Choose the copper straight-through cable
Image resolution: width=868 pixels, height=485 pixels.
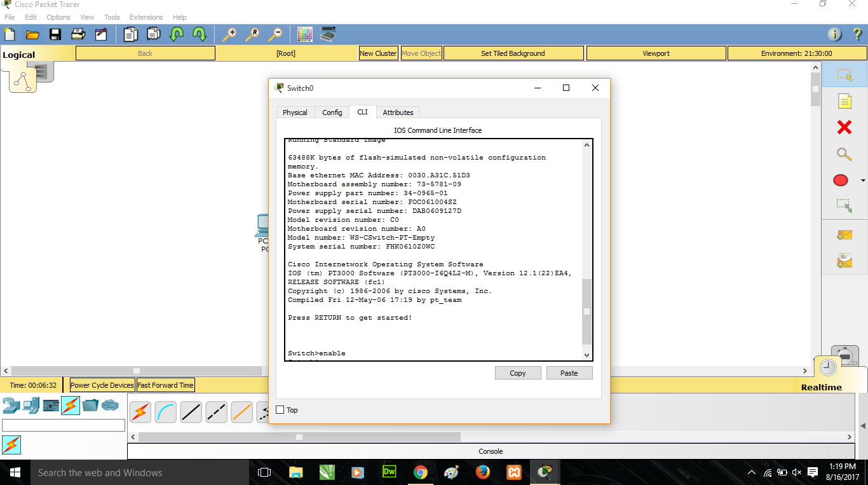(x=191, y=412)
